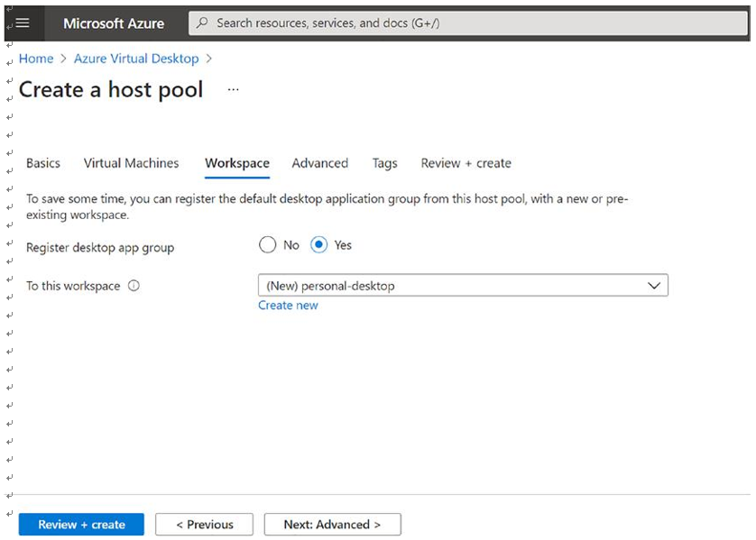Click the Microsoft Azure logo text
Image resolution: width=756 pixels, height=540 pixels.
click(114, 23)
